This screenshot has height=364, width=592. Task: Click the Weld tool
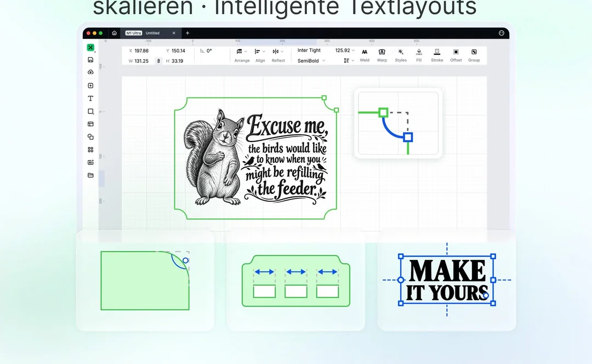coord(365,55)
